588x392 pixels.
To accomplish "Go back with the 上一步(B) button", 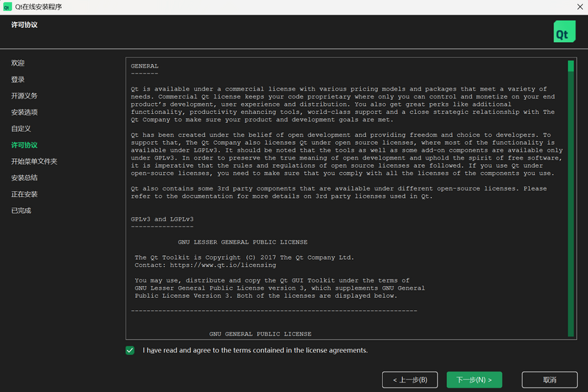I will [x=410, y=379].
